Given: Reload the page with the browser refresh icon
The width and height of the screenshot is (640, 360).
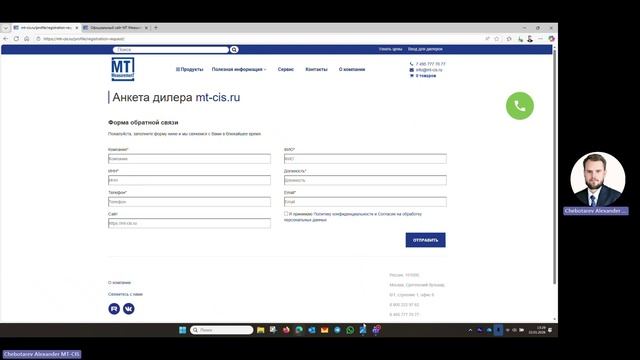Looking at the screenshot, I should pos(16,39).
